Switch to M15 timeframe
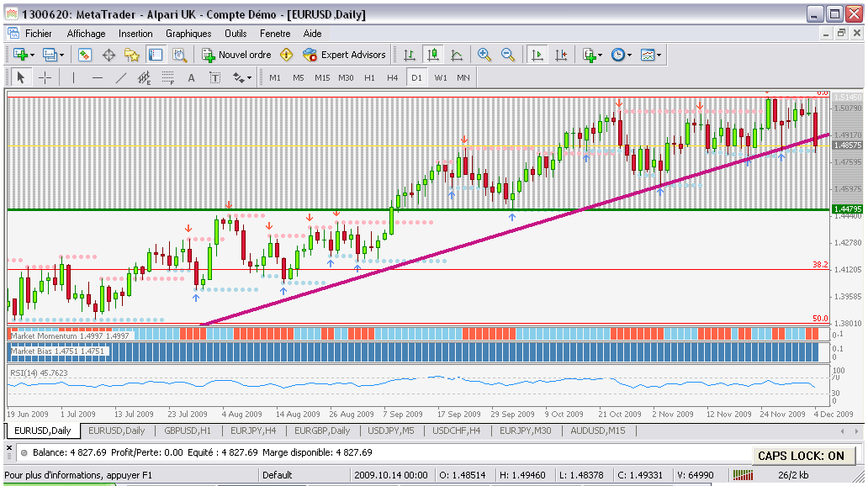Screen dimensions: 868x486 pyautogui.click(x=322, y=78)
